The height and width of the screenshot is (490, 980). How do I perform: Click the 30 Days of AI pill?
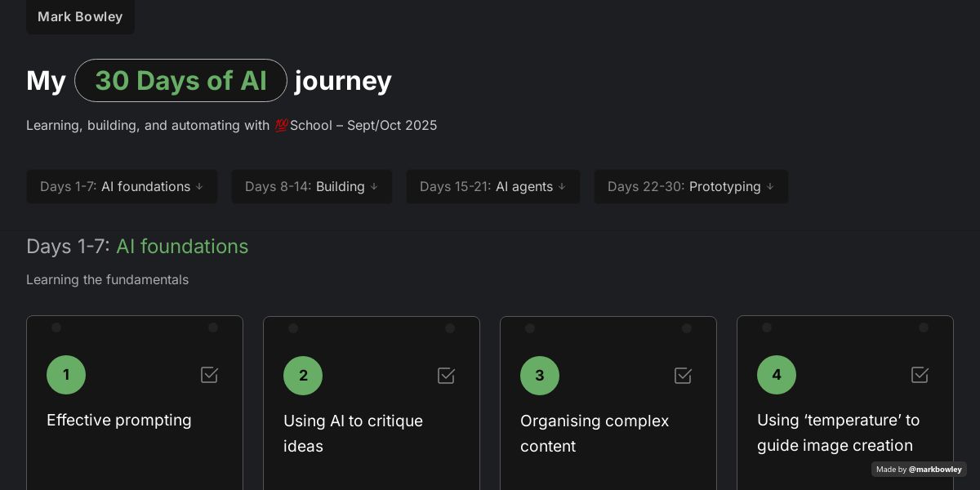(180, 81)
